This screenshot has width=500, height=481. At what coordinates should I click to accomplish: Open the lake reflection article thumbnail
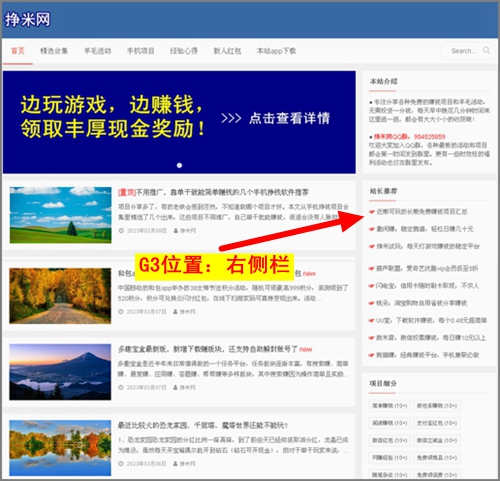point(60,448)
